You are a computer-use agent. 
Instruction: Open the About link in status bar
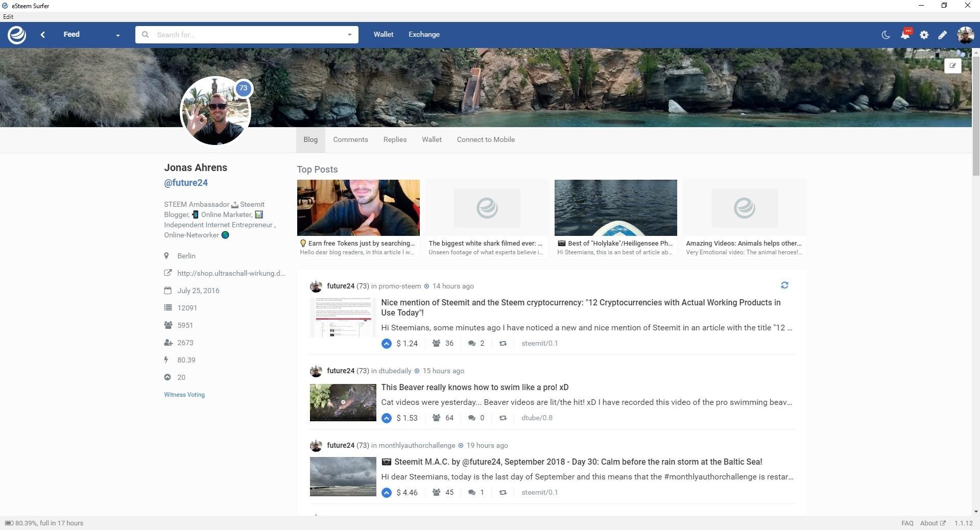click(x=933, y=523)
